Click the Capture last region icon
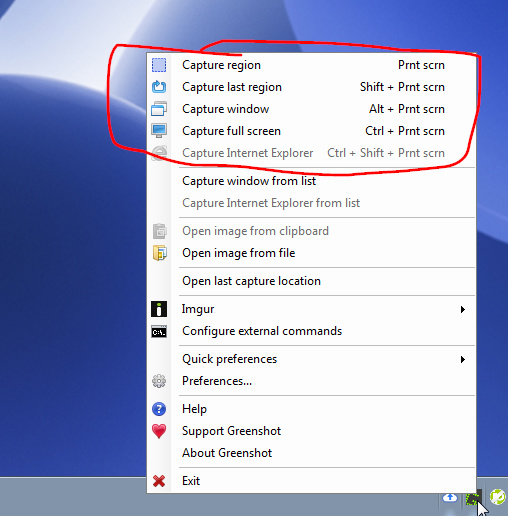The width and height of the screenshot is (508, 516). pos(159,87)
